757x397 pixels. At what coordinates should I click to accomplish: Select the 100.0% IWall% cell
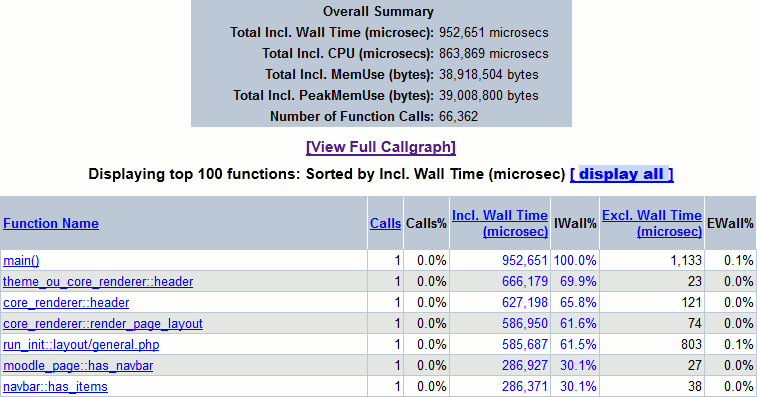click(575, 261)
